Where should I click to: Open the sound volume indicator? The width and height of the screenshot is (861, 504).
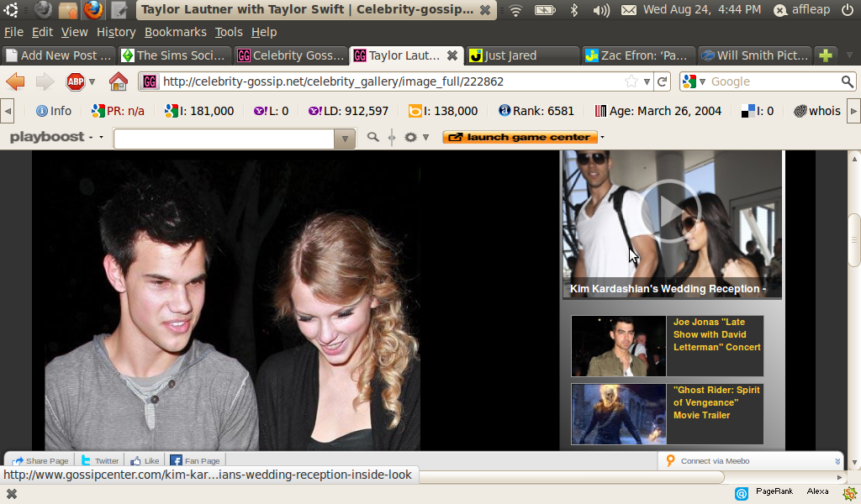pyautogui.click(x=601, y=10)
